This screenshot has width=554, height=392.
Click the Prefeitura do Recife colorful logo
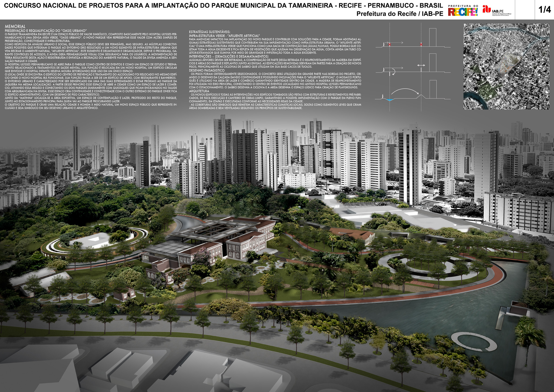pyautogui.click(x=463, y=11)
